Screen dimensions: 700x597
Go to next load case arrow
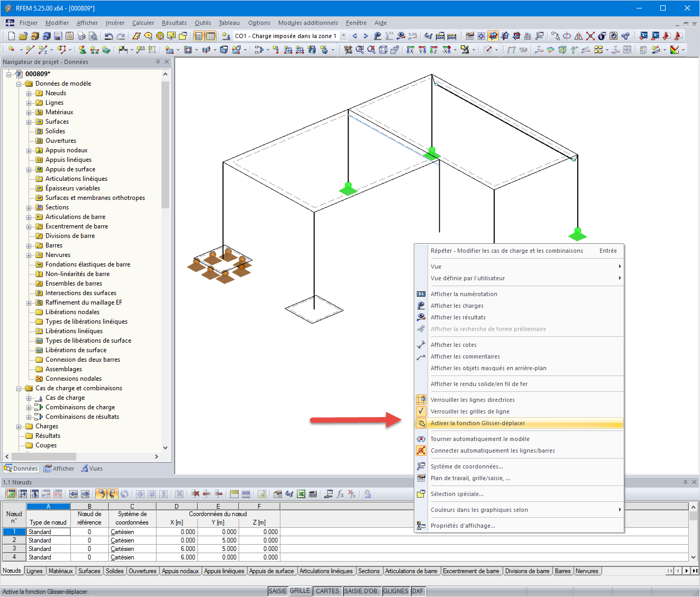(366, 36)
